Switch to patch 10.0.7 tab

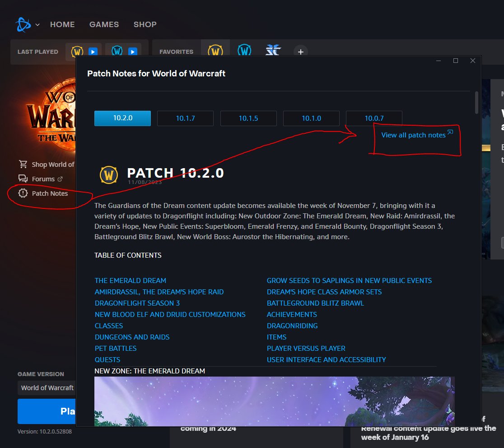click(x=374, y=118)
